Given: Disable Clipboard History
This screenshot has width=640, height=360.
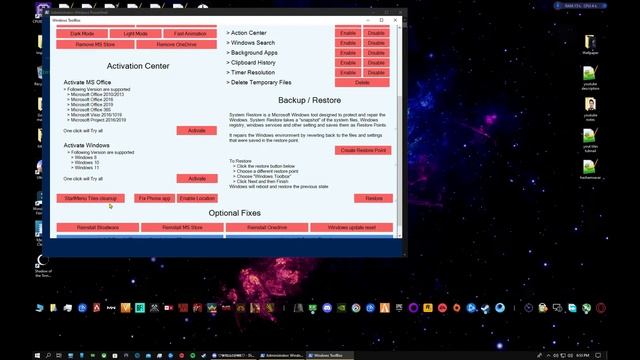Looking at the screenshot, I should (x=376, y=63).
